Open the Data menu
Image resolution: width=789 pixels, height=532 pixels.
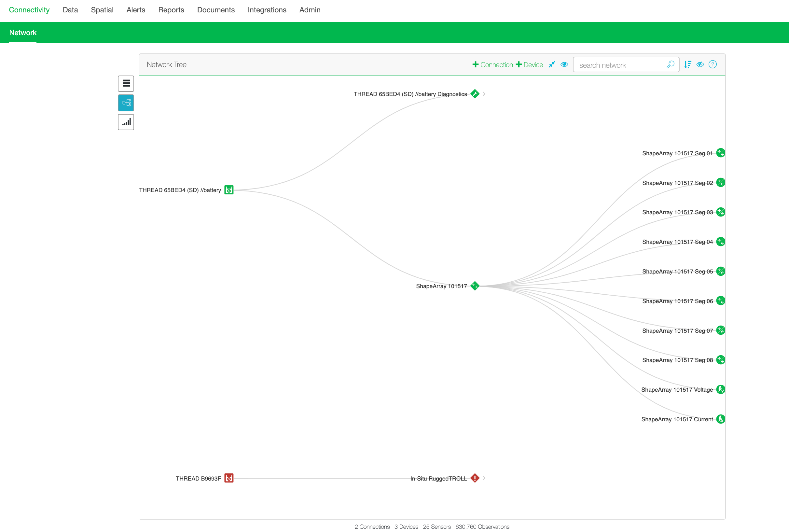tap(70, 10)
